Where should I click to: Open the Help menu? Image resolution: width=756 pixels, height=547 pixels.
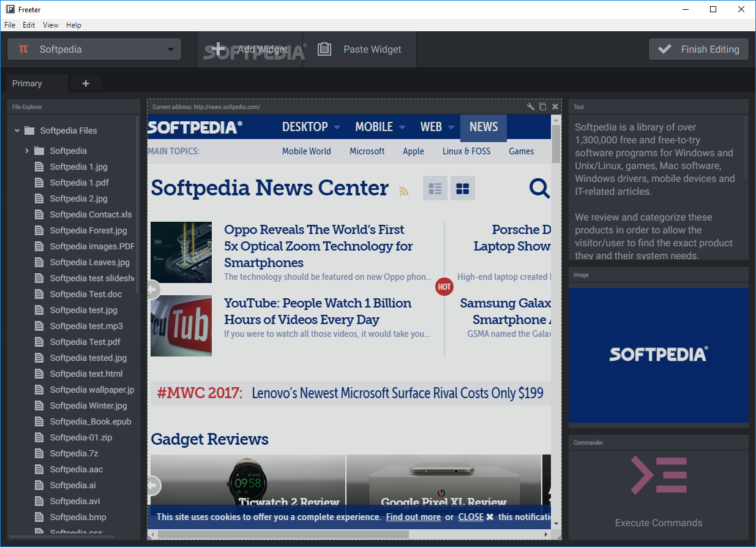73,25
